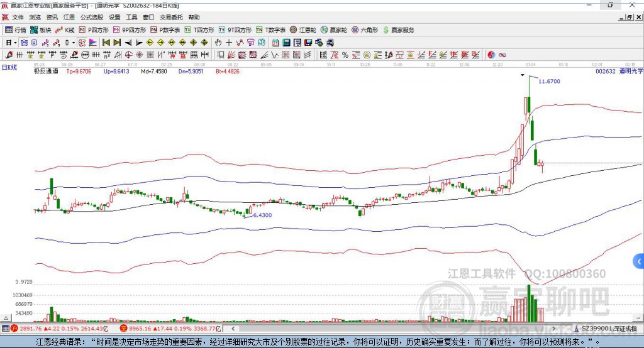Open the P数字表 tool
The height and width of the screenshot is (348, 644).
pos(165,30)
